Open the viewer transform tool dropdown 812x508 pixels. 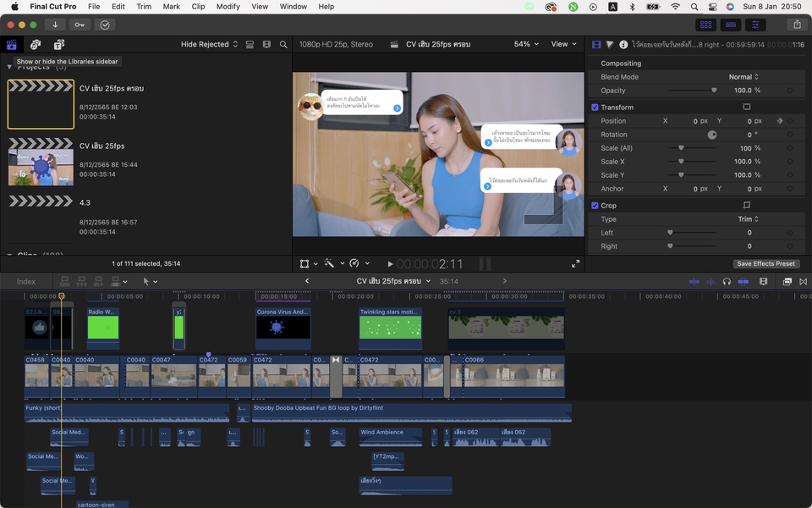click(x=309, y=263)
